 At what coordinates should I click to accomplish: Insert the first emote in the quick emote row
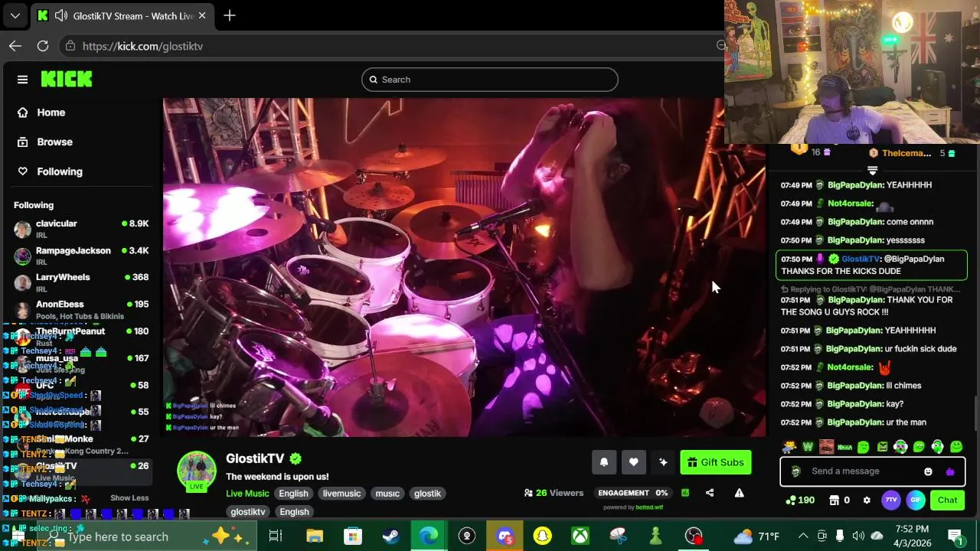[789, 447]
